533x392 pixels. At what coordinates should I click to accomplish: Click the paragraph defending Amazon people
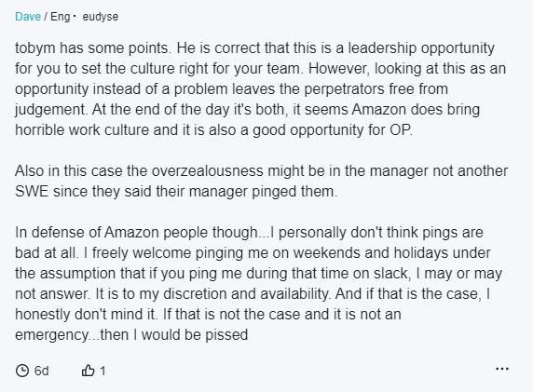[258, 284]
